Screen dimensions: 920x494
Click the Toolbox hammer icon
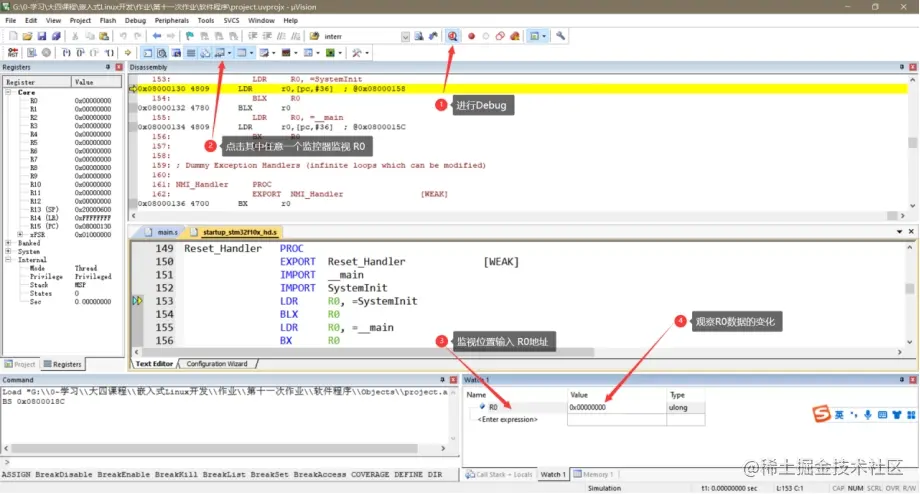point(356,53)
